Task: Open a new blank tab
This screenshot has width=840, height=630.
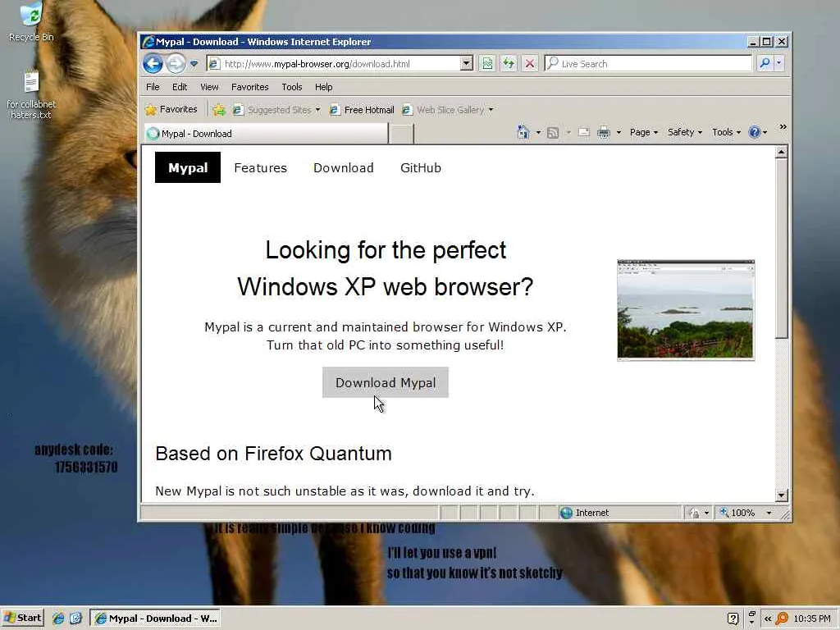Action: 402,134
